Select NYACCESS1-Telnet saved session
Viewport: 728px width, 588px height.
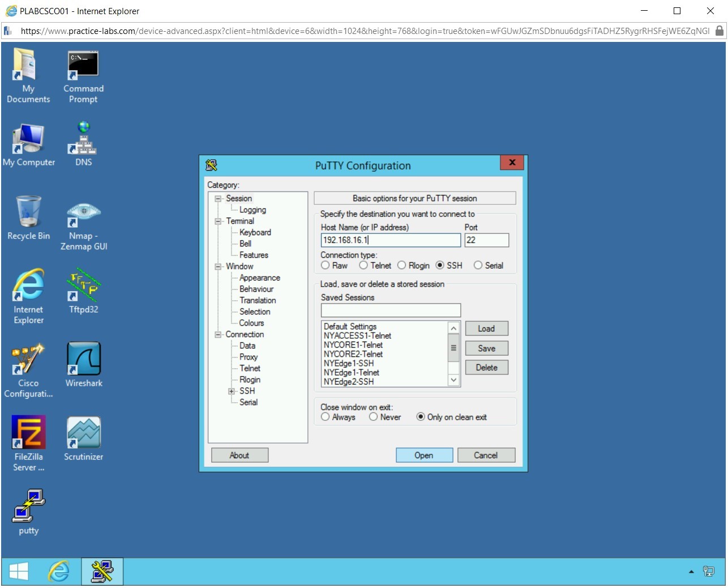point(357,336)
